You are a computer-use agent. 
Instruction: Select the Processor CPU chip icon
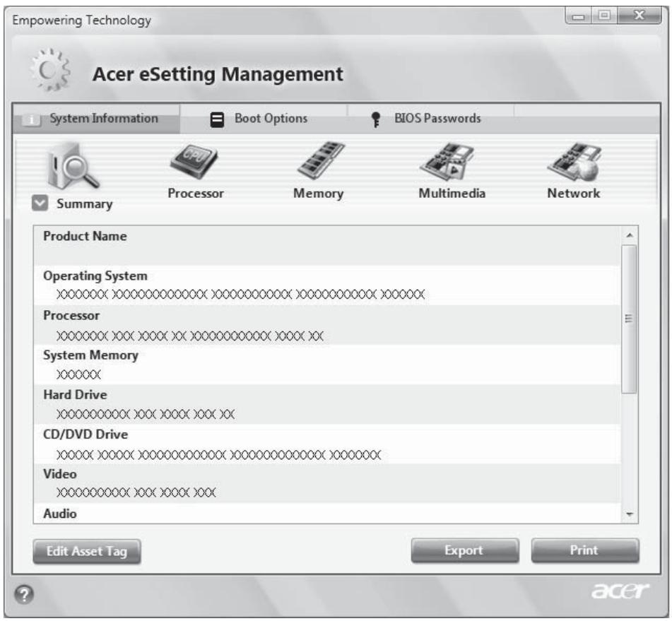coord(194,162)
